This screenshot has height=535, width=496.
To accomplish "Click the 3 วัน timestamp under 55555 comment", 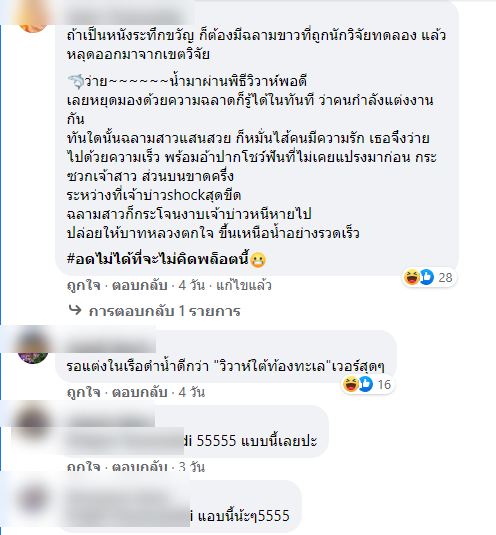I will coord(192,467).
